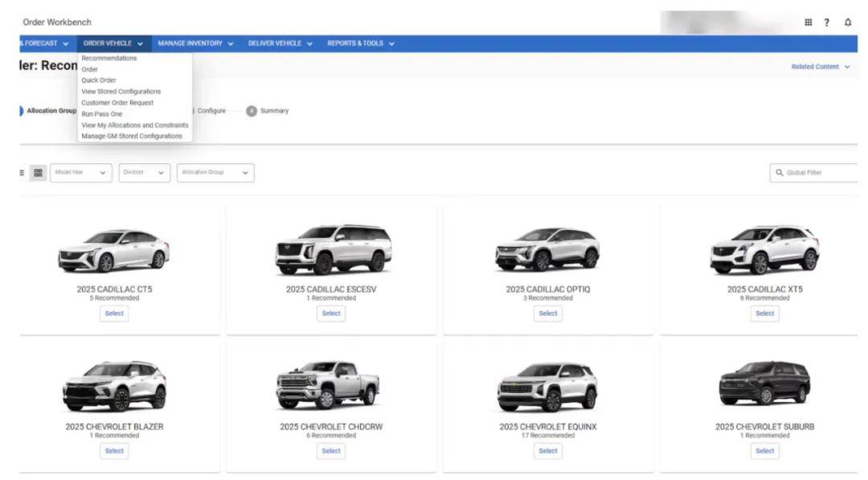The image size is (868, 480).
Task: Select Run Pass One entry
Action: pos(102,114)
